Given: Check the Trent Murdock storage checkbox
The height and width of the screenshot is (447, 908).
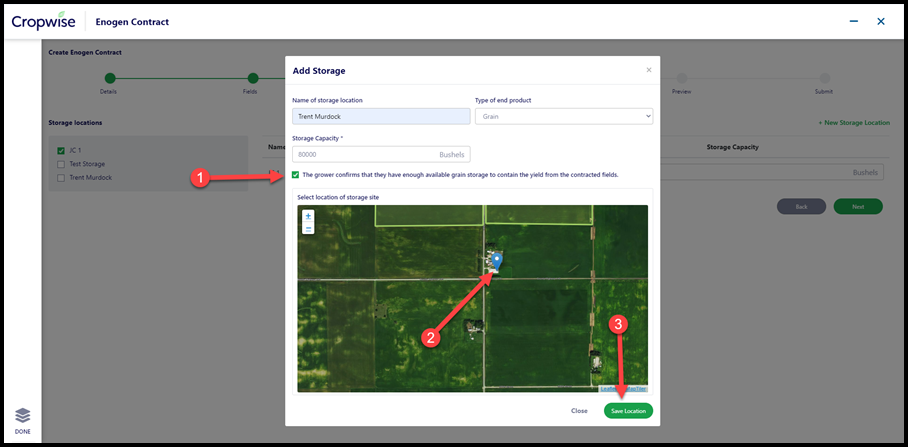Looking at the screenshot, I should click(61, 178).
